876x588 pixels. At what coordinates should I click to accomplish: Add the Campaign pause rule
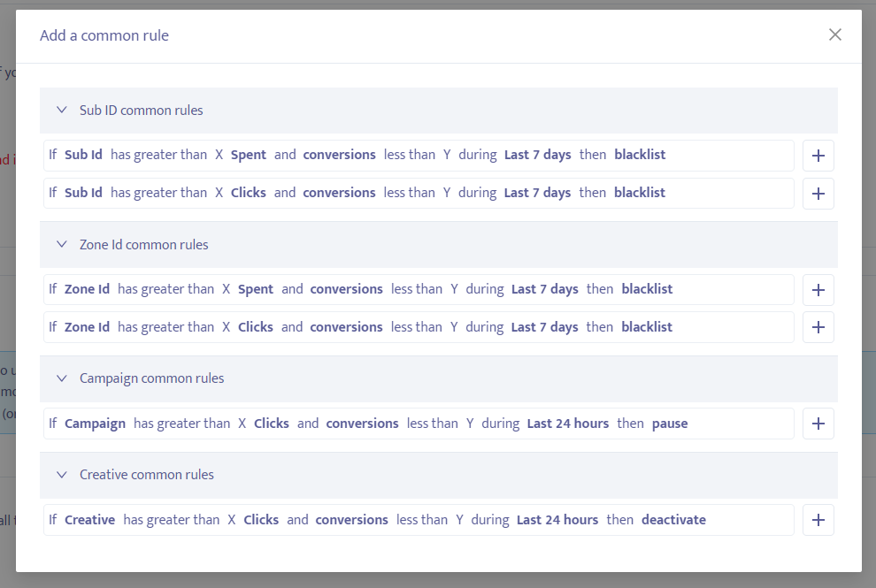coord(818,423)
